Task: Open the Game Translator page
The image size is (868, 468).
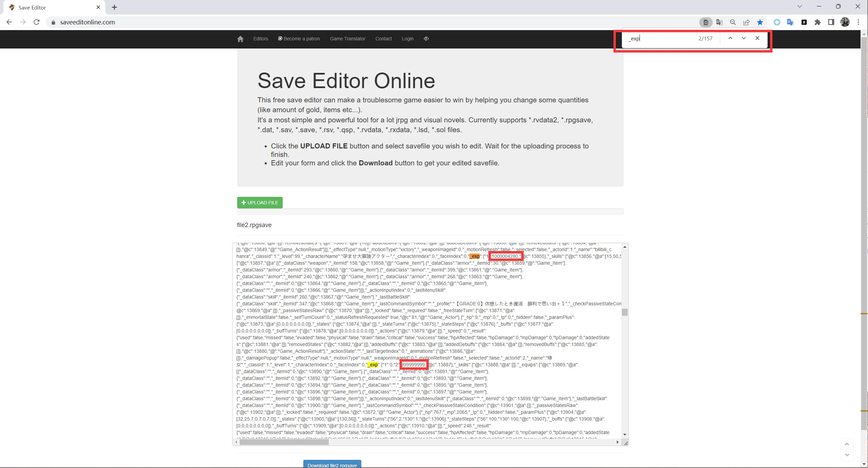Action: [x=347, y=39]
